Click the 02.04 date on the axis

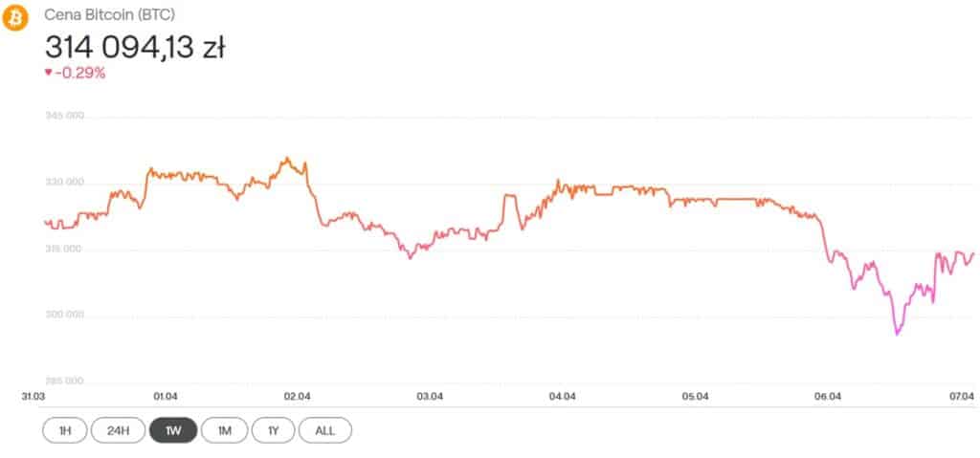coord(297,396)
